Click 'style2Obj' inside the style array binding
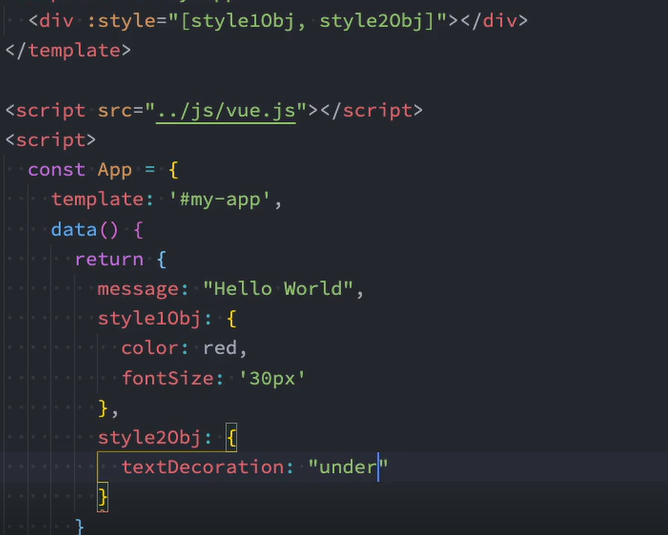The width and height of the screenshot is (668, 535). [370, 21]
